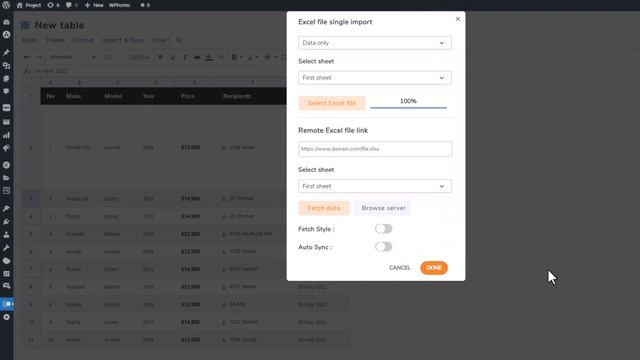This screenshot has height=360, width=640.
Task: Open the WordPress logo menu
Action: (6, 5)
